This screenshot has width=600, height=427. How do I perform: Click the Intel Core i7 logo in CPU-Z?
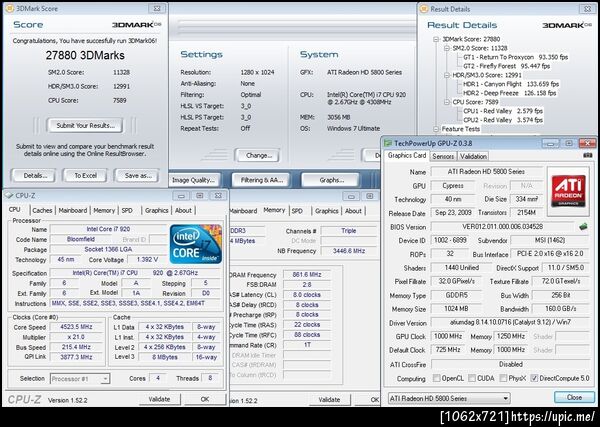[196, 244]
